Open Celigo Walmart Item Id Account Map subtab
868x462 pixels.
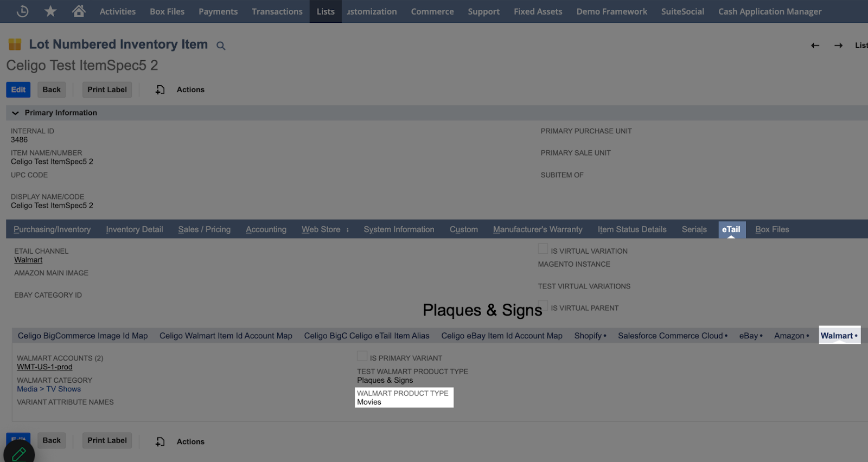click(x=226, y=336)
